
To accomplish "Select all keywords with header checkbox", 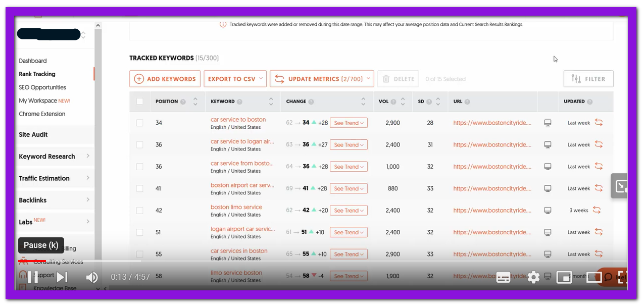I will [x=140, y=101].
